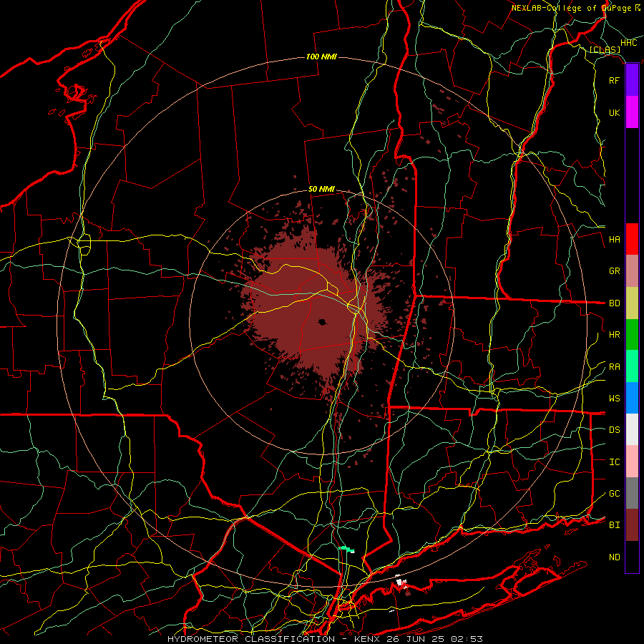The height and width of the screenshot is (644, 644).
Task: Click the white dry snow echo near the coast
Action: pyautogui.click(x=401, y=582)
